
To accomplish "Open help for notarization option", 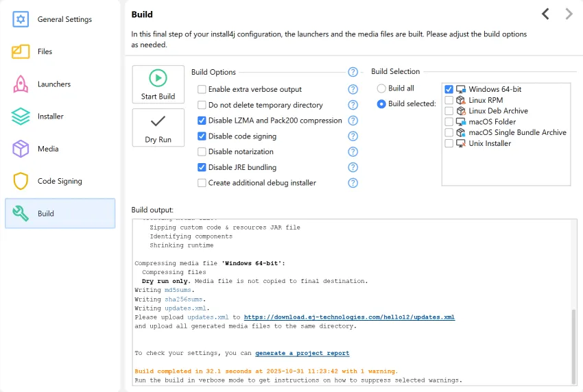I will pyautogui.click(x=353, y=151).
